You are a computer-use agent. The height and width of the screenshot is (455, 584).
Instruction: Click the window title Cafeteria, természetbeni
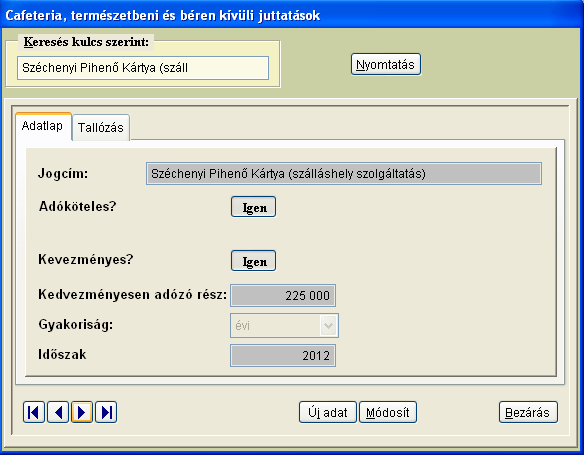(163, 16)
